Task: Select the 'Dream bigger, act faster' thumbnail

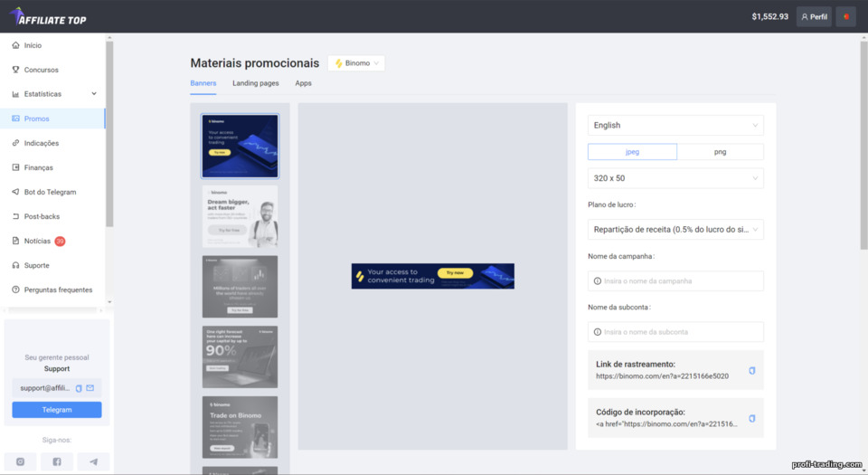Action: (x=240, y=216)
